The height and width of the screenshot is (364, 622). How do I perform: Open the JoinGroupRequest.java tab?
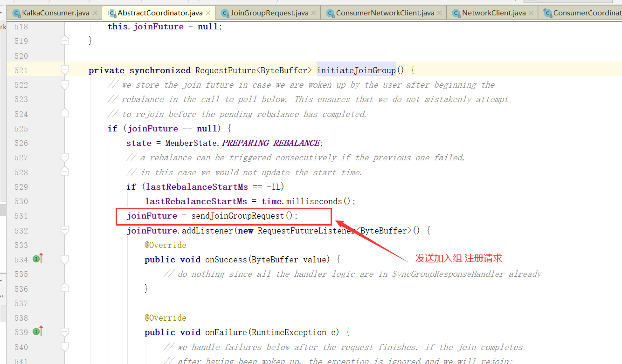(x=269, y=13)
